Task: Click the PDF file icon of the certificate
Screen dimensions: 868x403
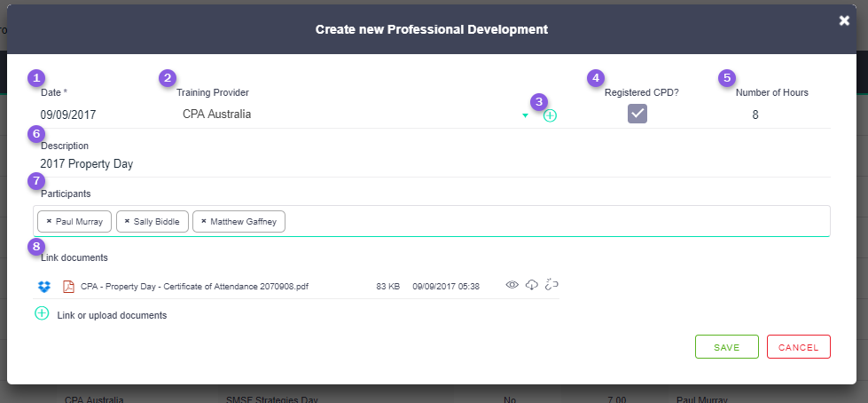Action: tap(68, 286)
